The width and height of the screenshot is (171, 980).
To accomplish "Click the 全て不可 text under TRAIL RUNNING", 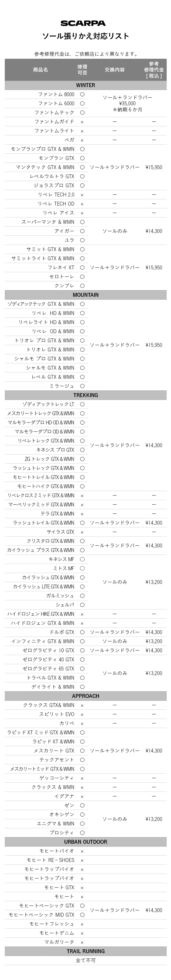I will tap(85, 960).
